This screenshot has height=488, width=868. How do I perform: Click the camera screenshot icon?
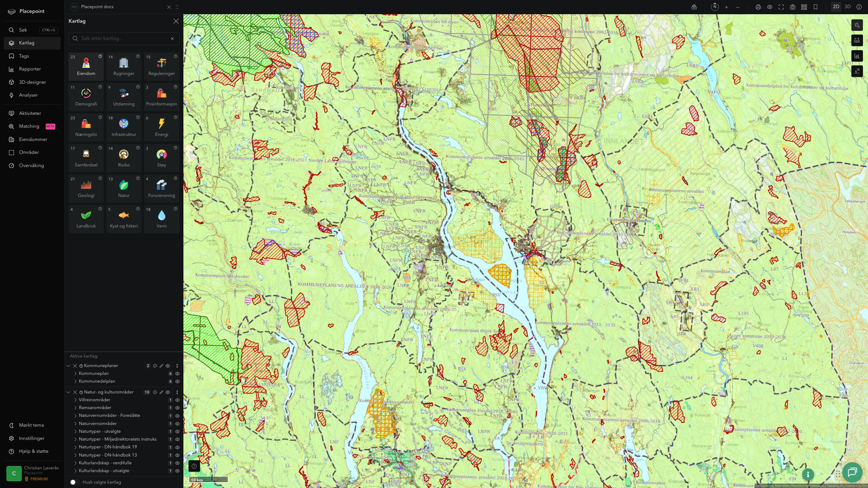793,7
